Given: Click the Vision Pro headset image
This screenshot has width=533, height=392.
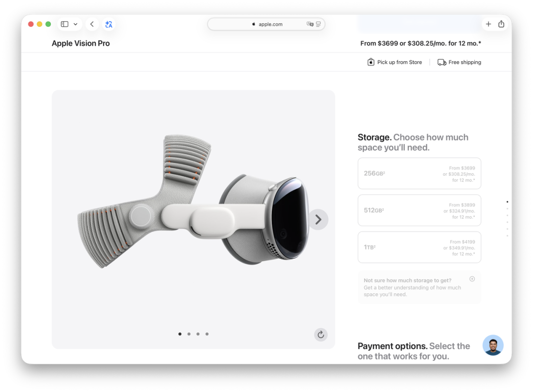Looking at the screenshot, I should (193, 201).
